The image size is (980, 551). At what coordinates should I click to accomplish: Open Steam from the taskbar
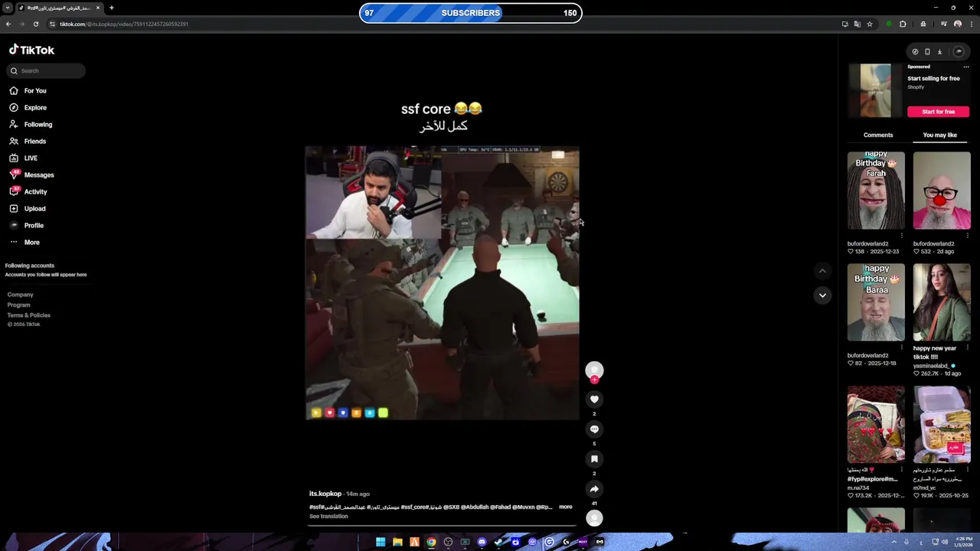(498, 542)
